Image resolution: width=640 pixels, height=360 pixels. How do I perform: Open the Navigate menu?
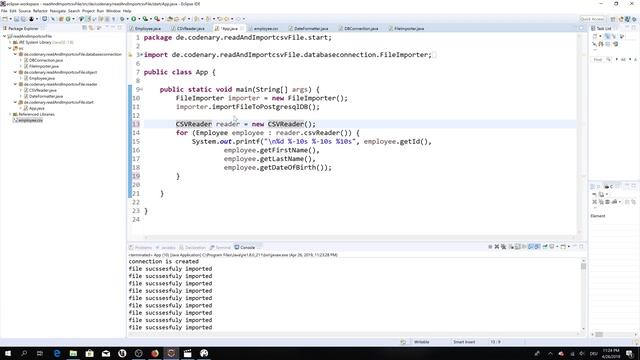[58, 11]
